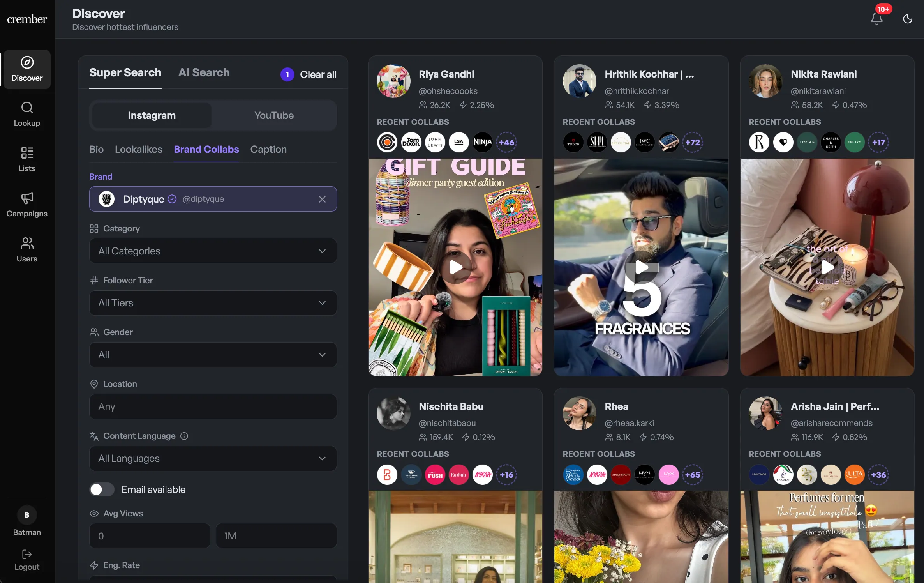This screenshot has width=924, height=583.
Task: Open Riya Gandhi's profile name
Action: (446, 74)
